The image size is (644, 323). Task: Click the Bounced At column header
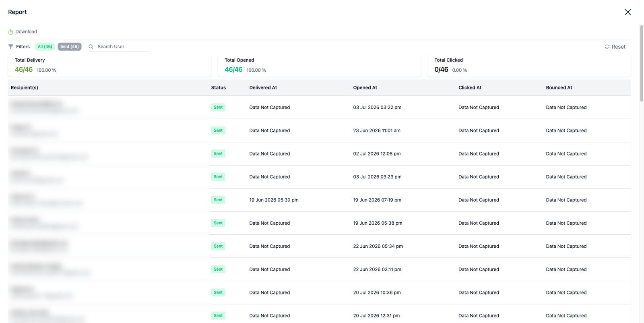click(x=559, y=87)
